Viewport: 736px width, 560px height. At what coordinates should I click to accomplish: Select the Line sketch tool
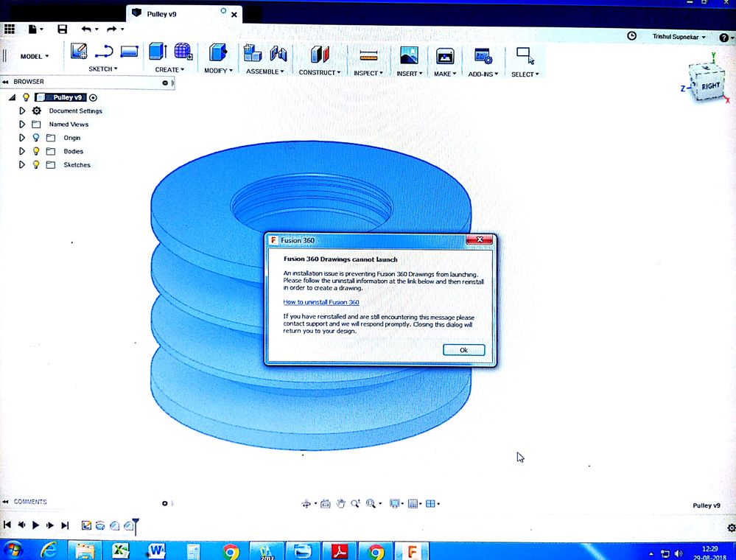click(x=104, y=51)
